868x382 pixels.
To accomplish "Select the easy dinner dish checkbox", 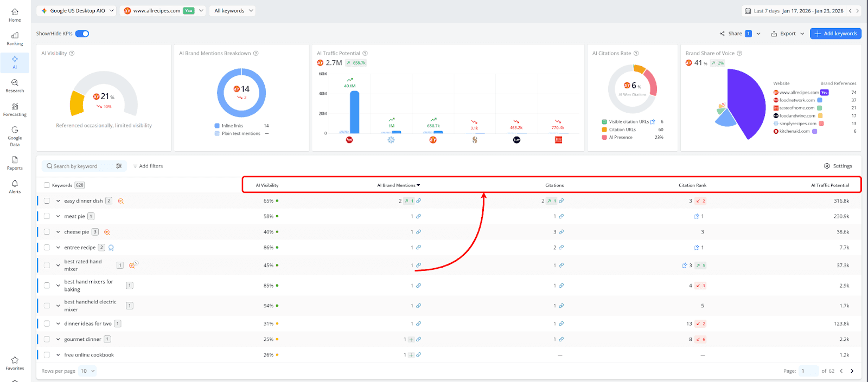I will point(47,201).
